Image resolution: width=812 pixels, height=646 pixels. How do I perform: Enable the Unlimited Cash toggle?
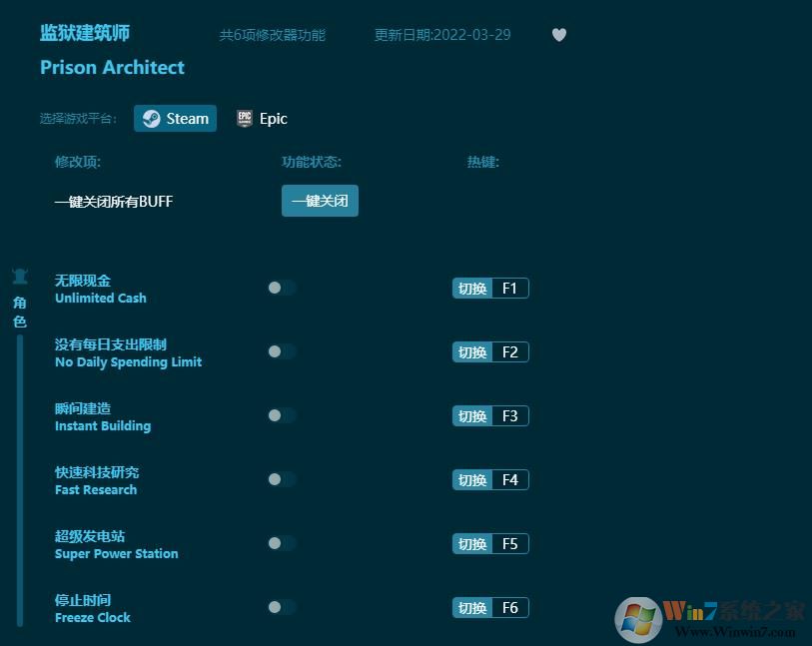(281, 288)
